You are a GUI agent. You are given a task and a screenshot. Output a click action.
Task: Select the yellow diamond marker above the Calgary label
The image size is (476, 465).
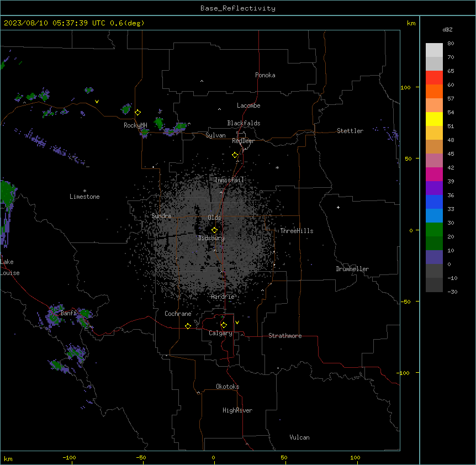224,325
